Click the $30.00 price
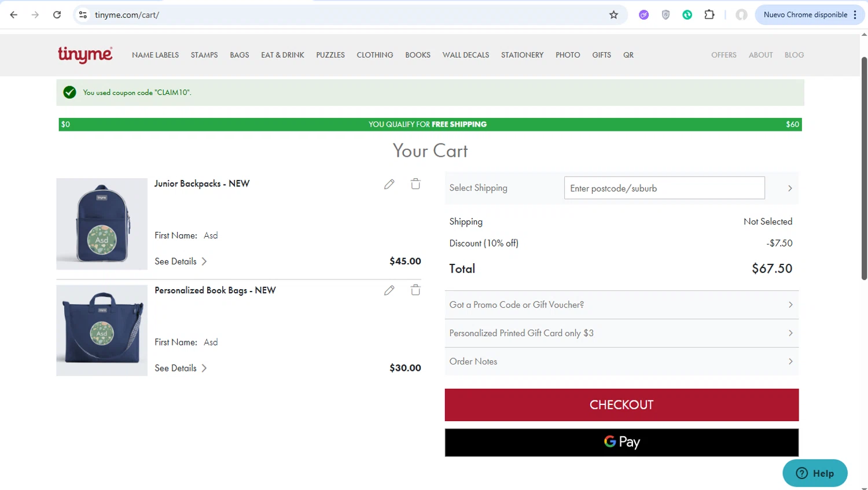This screenshot has height=490, width=868. coord(405,368)
